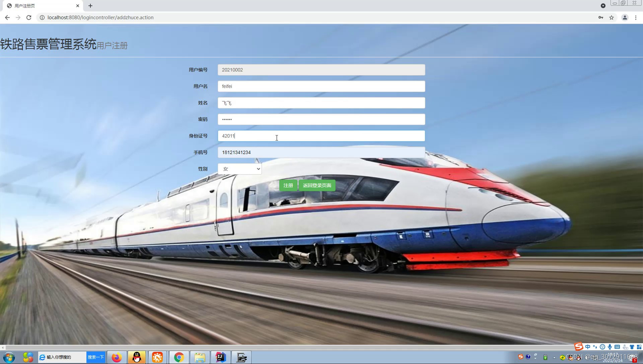Click the 返回登录页面 button
The width and height of the screenshot is (643, 364).
(x=317, y=185)
